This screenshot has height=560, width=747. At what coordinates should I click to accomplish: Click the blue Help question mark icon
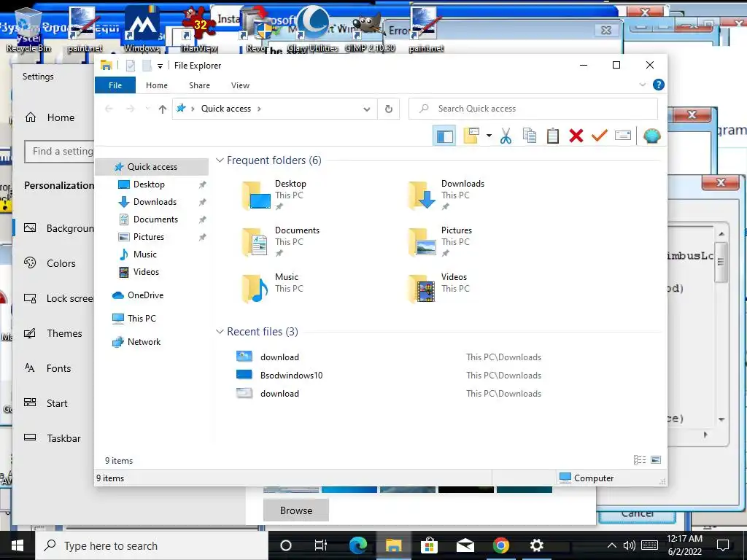tap(659, 85)
